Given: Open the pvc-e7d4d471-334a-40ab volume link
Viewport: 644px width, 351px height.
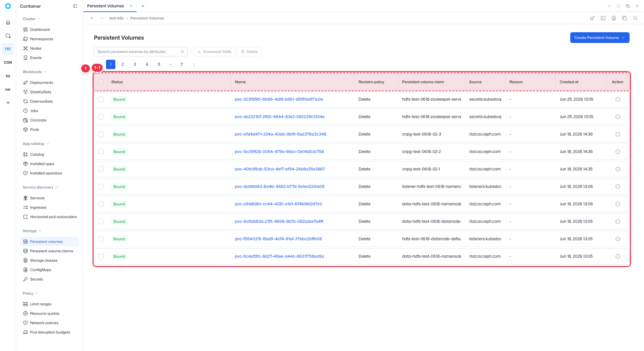Looking at the screenshot, I should pyautogui.click(x=280, y=134).
